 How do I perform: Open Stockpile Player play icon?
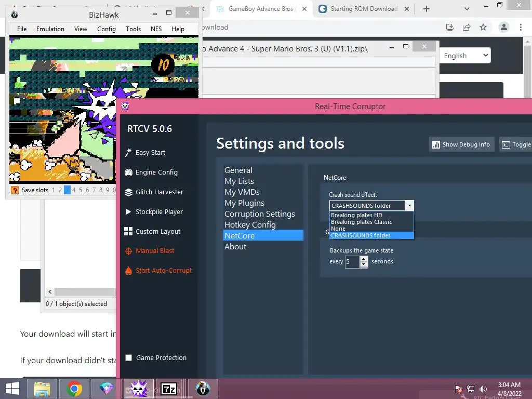[x=128, y=212]
